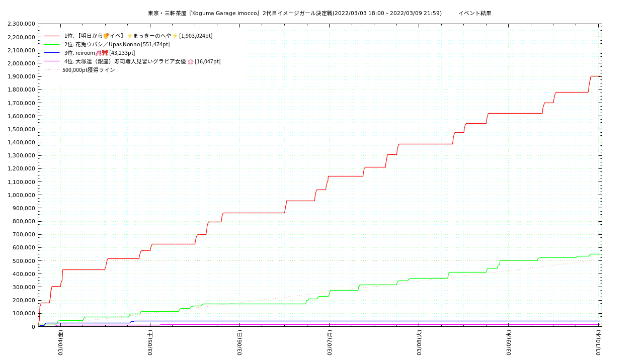Viewport: 644px width, 362px height.
Task: Click the 03/04(金) date label on x-axis
Action: [x=60, y=343]
